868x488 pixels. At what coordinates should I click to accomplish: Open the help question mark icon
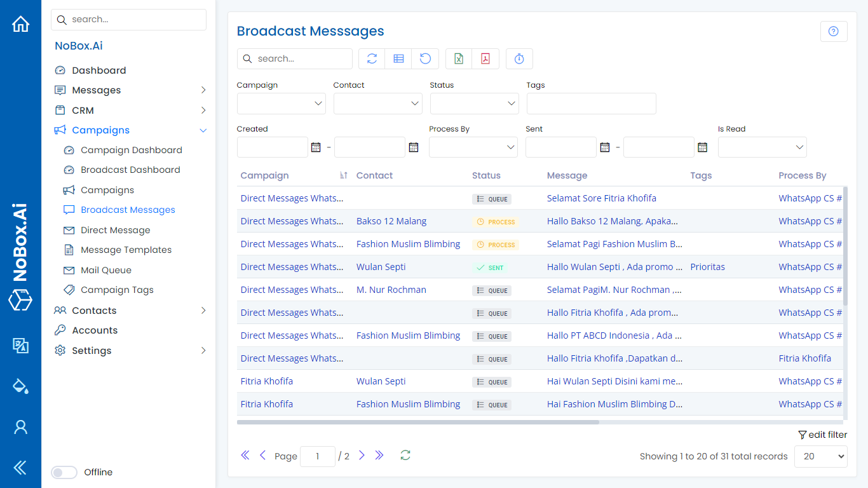coord(834,31)
